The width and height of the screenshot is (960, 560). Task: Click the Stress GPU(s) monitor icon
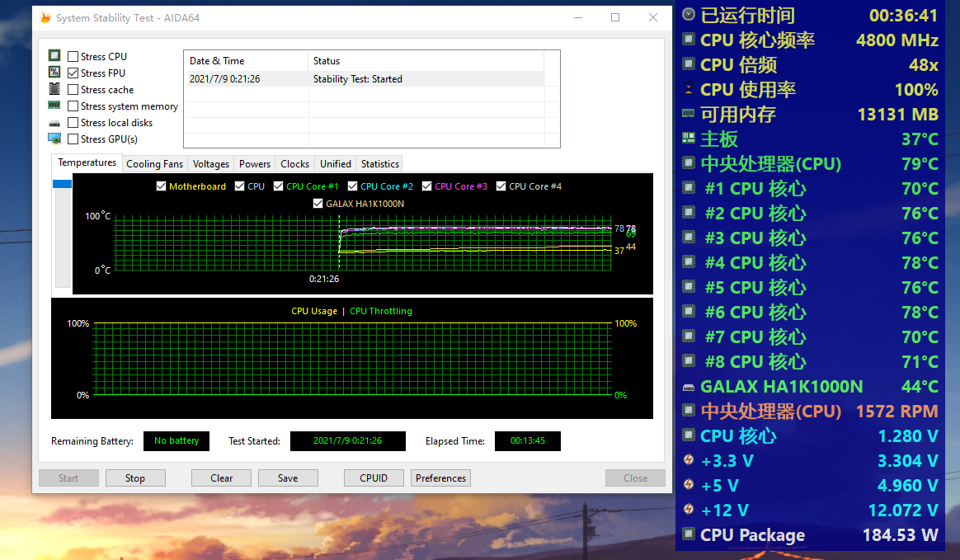[x=54, y=139]
